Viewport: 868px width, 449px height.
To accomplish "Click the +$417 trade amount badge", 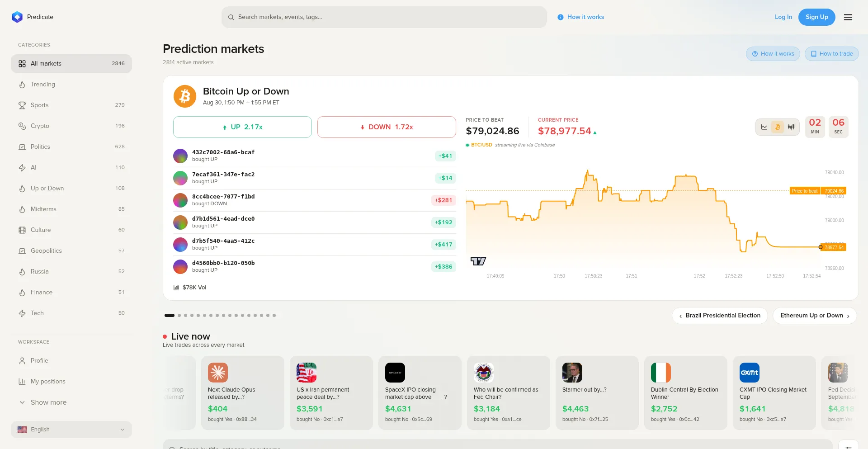I will (443, 245).
